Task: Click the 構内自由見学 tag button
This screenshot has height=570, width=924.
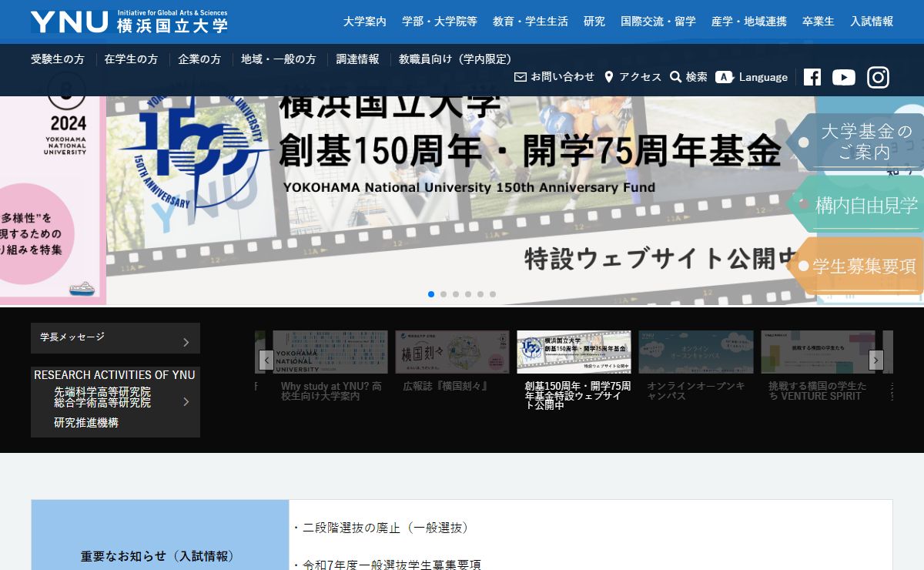Action: coord(856,205)
